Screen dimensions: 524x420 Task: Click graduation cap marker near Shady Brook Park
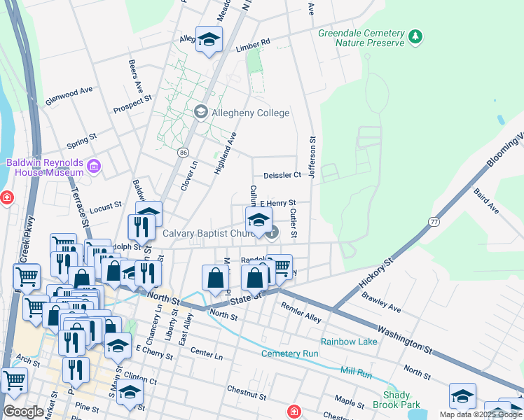tap(462, 398)
